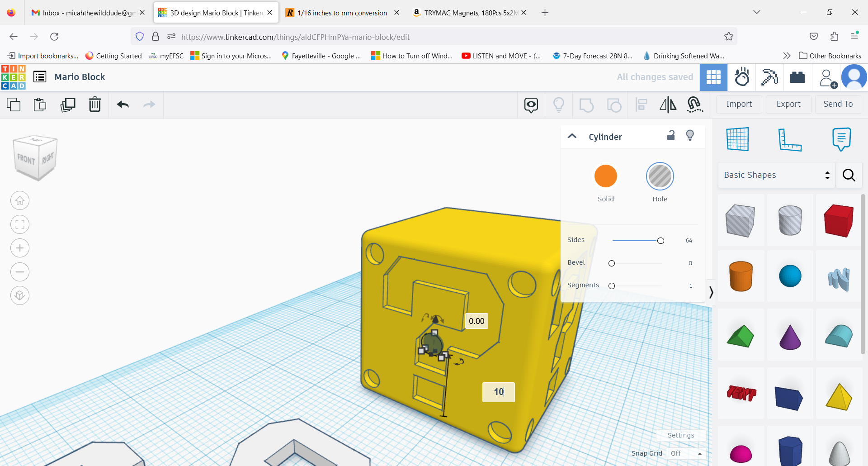Screen dimensions: 868x466
Task: Click the Workplane tool icon
Action: pos(738,139)
